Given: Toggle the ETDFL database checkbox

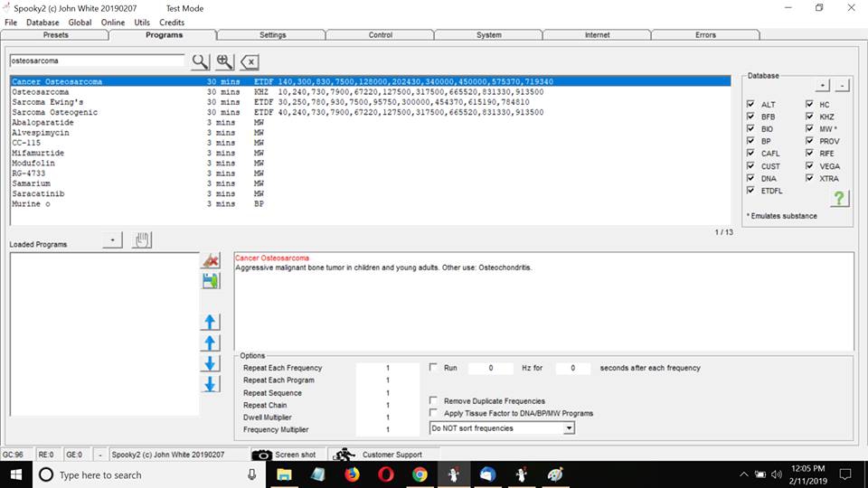Looking at the screenshot, I should click(x=750, y=191).
